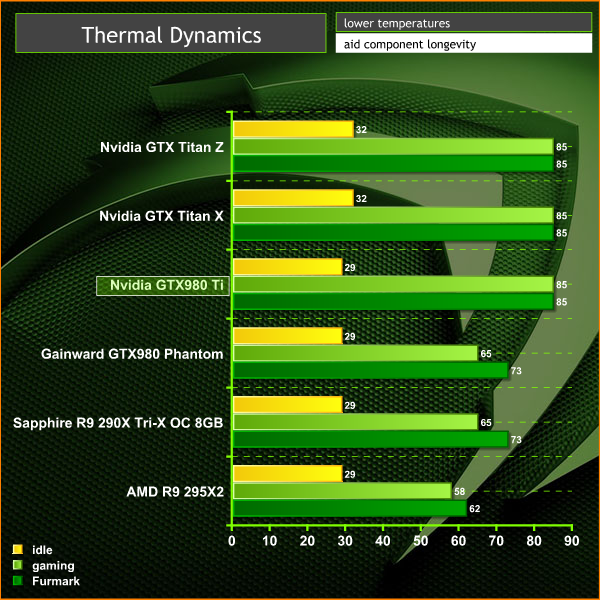Click the value '29' beside GTX980 Ti idle bar
This screenshot has width=600, height=600.
pyautogui.click(x=350, y=267)
